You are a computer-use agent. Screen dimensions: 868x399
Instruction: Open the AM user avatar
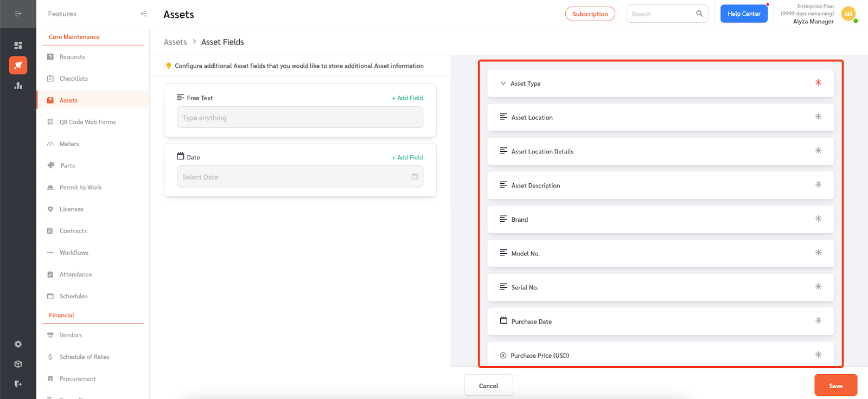click(x=848, y=14)
